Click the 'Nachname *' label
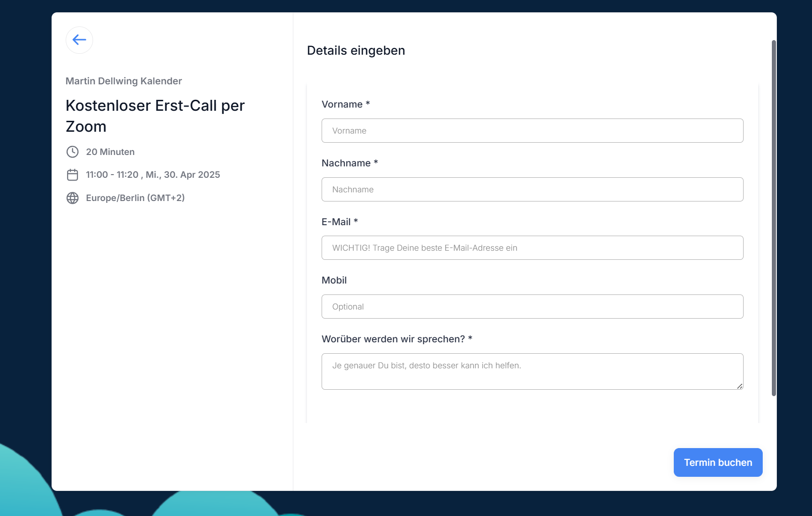Image resolution: width=812 pixels, height=516 pixels. click(x=350, y=163)
